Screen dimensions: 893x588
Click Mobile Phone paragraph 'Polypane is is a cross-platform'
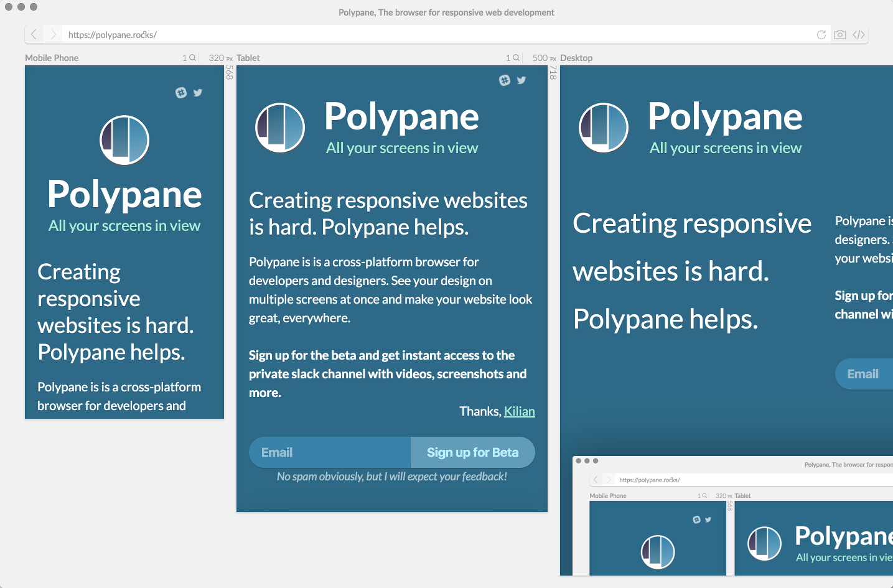point(119,396)
